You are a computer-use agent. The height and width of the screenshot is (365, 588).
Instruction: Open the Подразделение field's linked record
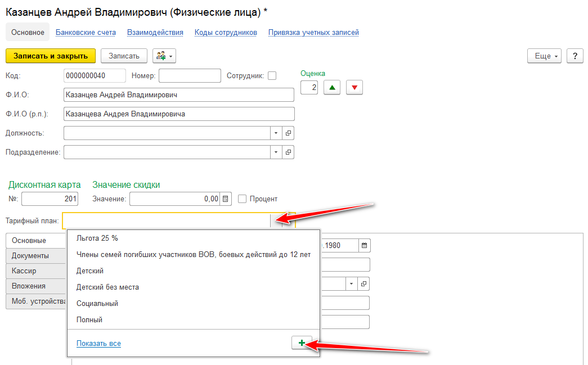pos(288,152)
